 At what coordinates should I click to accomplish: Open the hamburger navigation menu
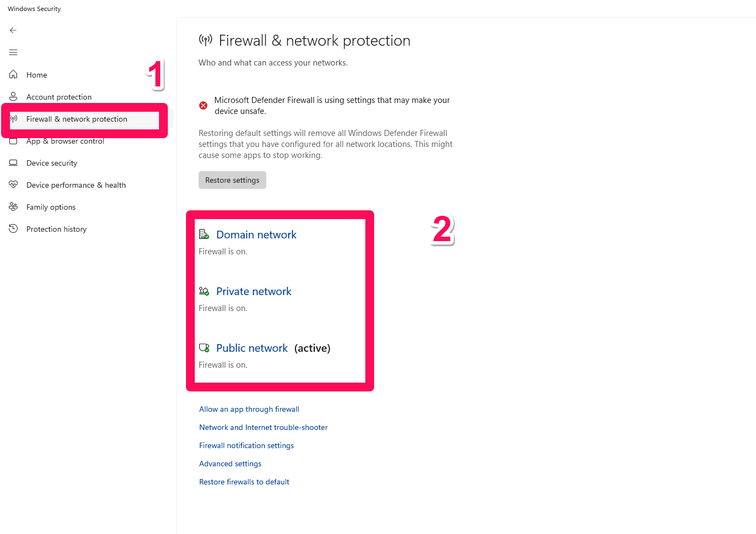coord(13,52)
